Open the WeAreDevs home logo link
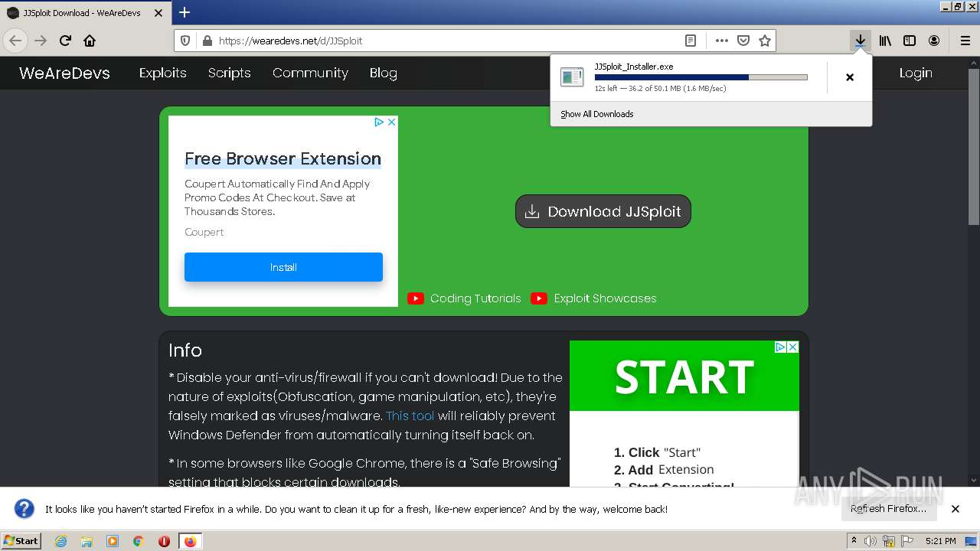980x551 pixels. 64,73
